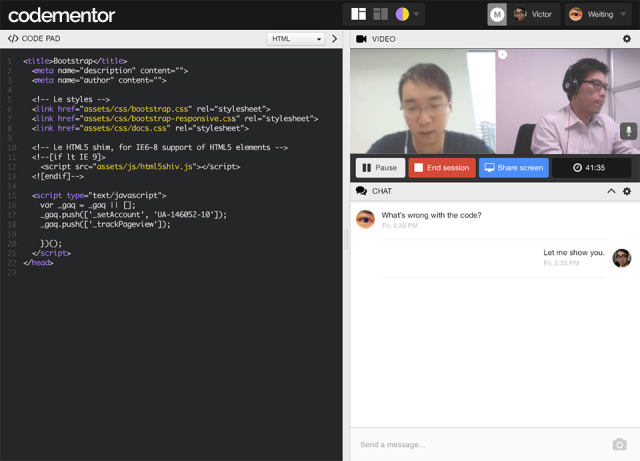This screenshot has width=640, height=461.
Task: Click the purple-yellow theme color circle
Action: coord(402,14)
